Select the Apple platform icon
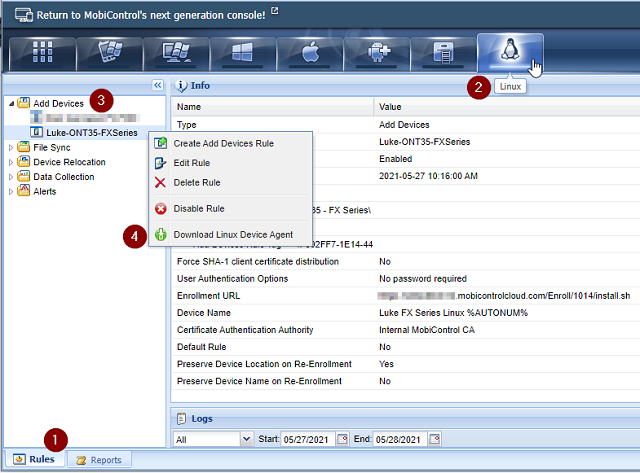The height and width of the screenshot is (473, 640). pyautogui.click(x=310, y=54)
